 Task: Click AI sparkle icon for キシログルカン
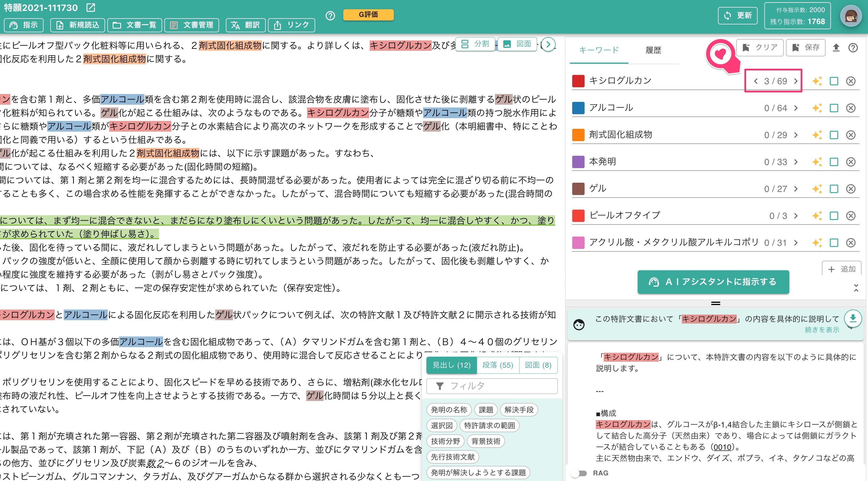pos(817,81)
